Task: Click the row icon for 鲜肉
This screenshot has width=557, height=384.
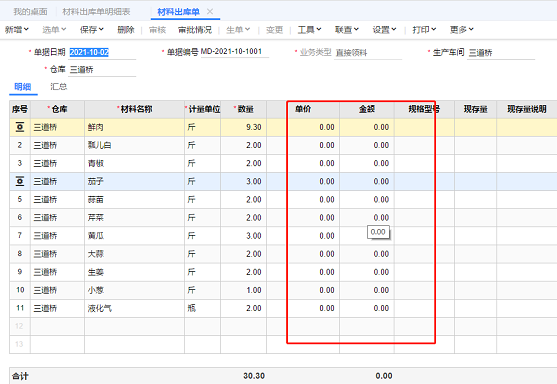Action: 20,127
